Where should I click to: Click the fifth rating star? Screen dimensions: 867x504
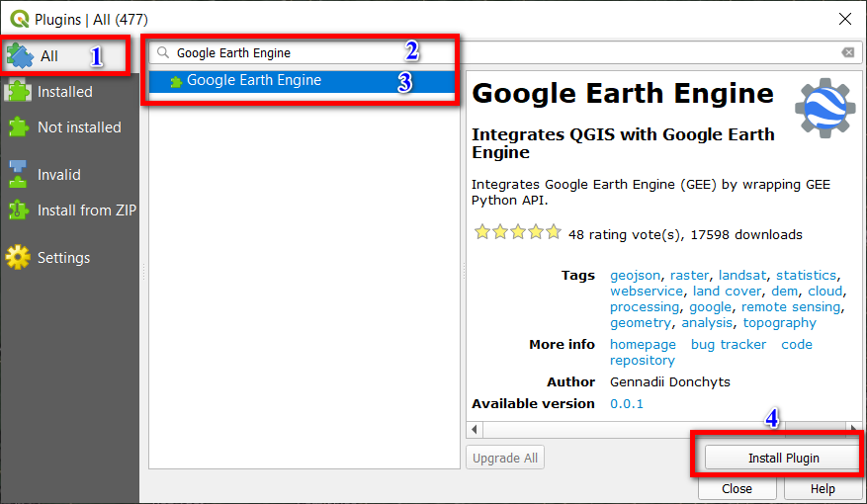point(553,232)
